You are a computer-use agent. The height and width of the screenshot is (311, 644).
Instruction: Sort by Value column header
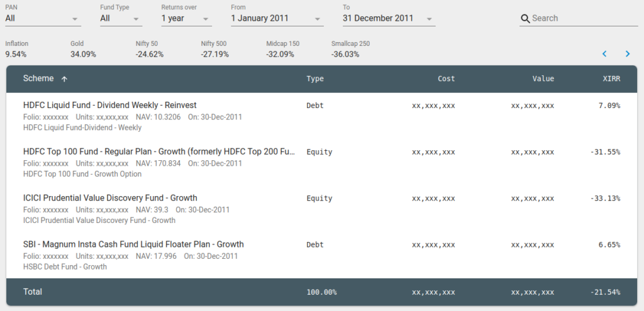[543, 79]
